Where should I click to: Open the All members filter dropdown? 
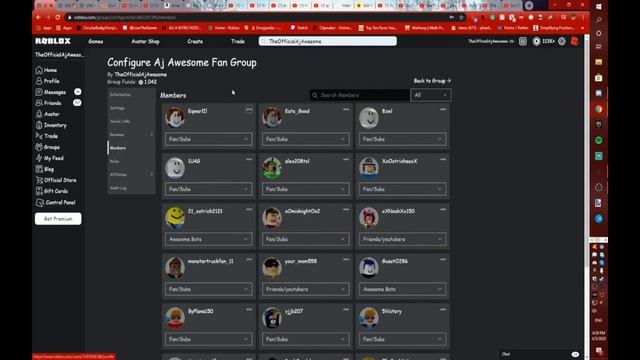click(431, 96)
